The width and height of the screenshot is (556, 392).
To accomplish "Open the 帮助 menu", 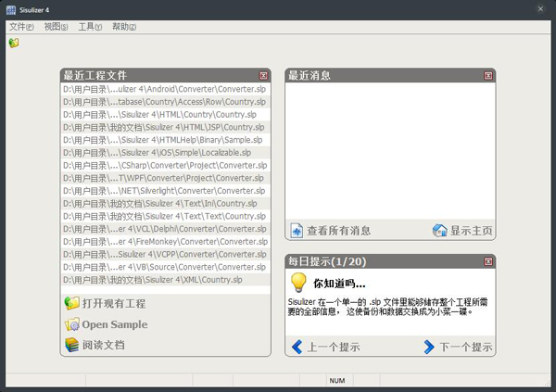I will pos(124,27).
